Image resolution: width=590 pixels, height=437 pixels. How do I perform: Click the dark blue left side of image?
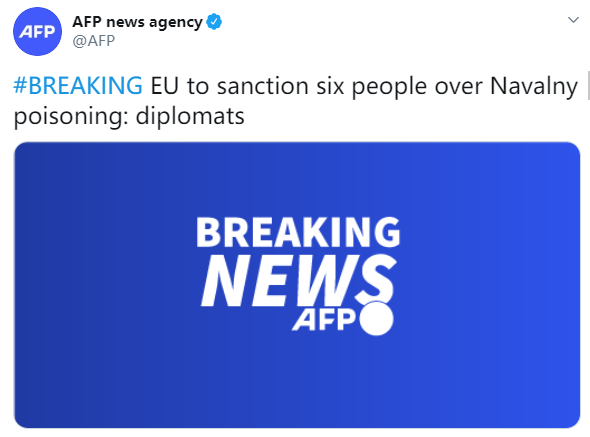(x=75, y=285)
